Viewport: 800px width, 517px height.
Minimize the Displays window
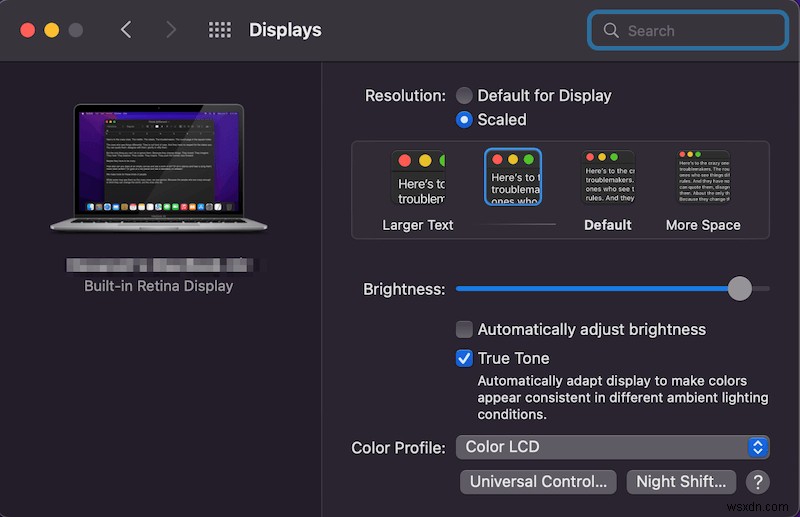click(52, 30)
